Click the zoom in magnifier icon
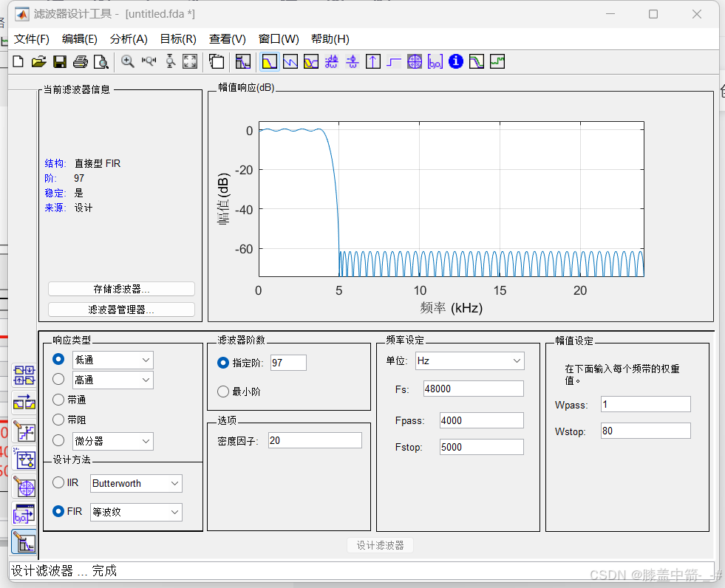725x588 pixels. point(128,62)
